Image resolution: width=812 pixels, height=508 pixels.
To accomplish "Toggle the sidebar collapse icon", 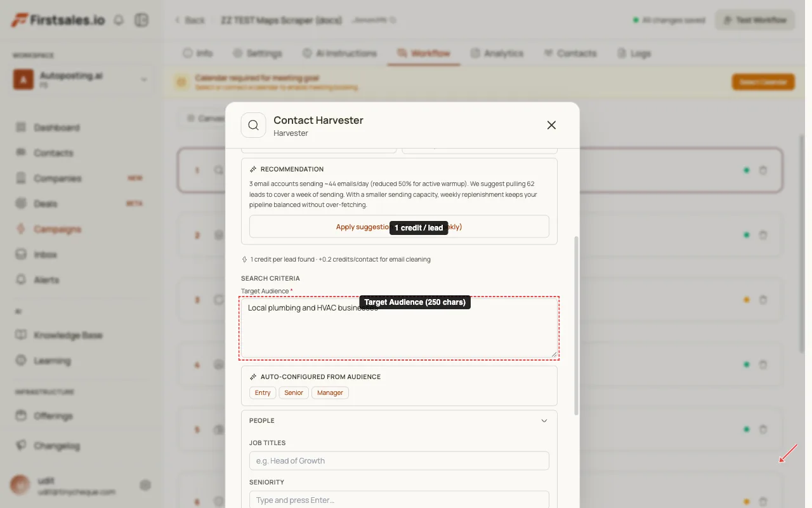I will 141,20.
